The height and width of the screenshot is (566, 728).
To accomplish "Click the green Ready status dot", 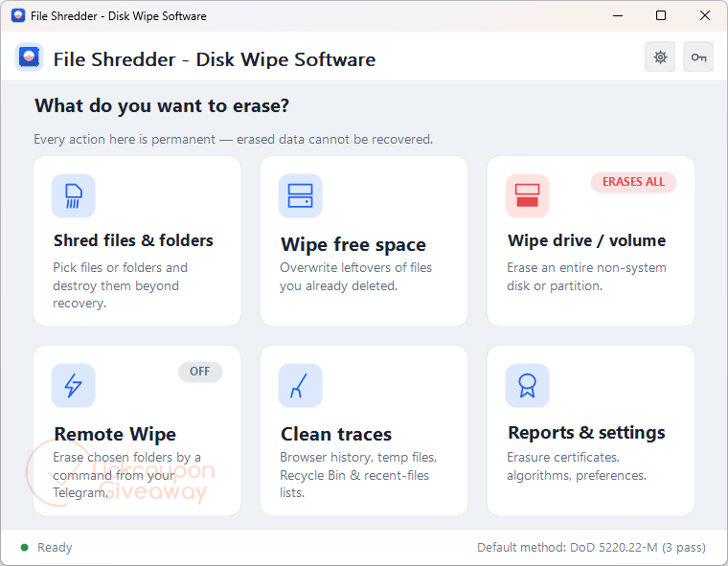I will pyautogui.click(x=25, y=548).
